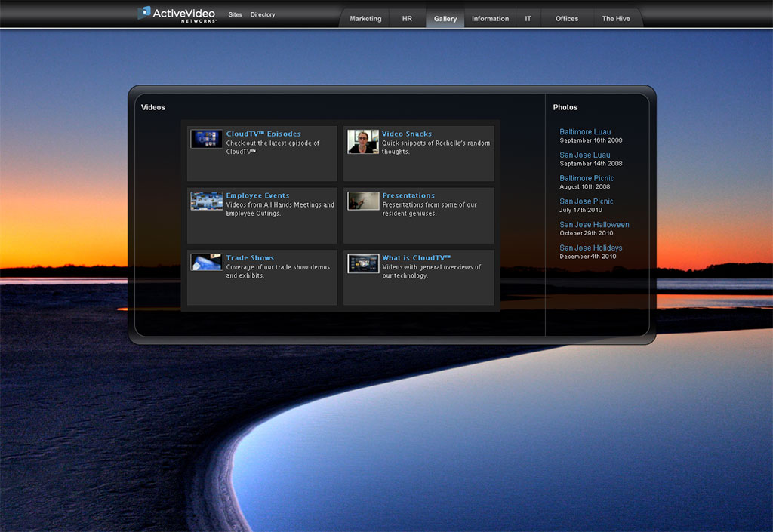Click the Trade Shows thumbnail
Screen dimensions: 773x532
point(207,262)
